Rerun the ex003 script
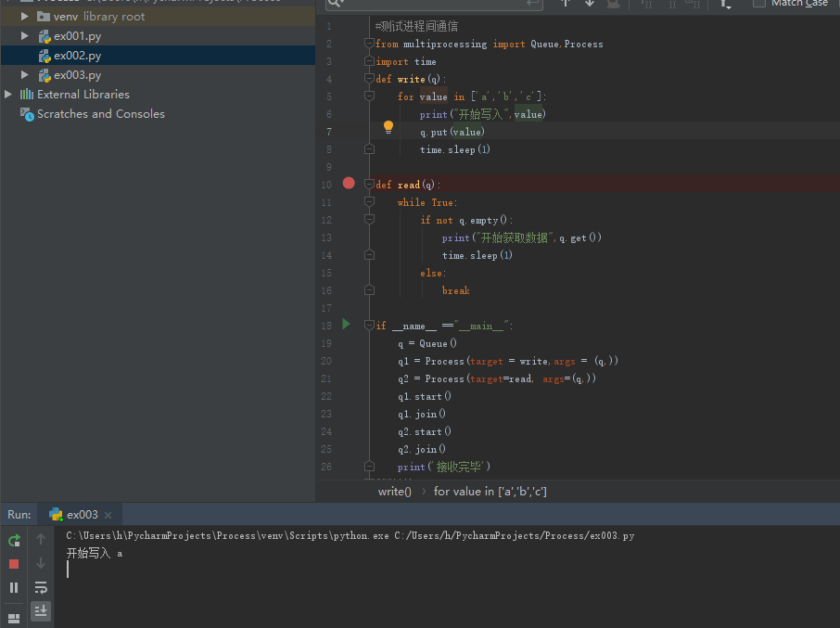 [x=15, y=540]
